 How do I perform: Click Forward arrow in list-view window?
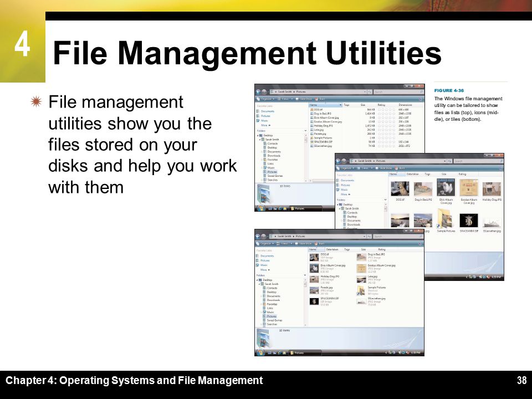point(264,91)
